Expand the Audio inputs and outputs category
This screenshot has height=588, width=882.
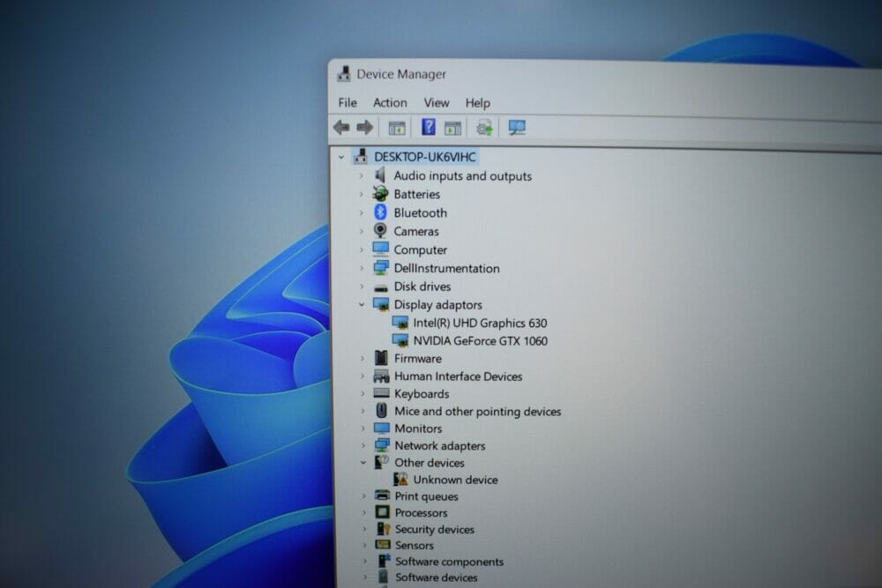361,176
